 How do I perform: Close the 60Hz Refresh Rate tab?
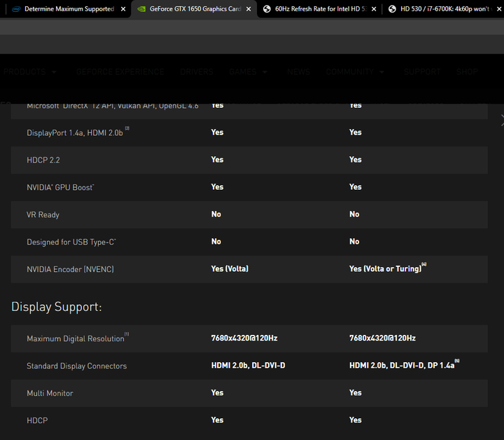click(374, 9)
